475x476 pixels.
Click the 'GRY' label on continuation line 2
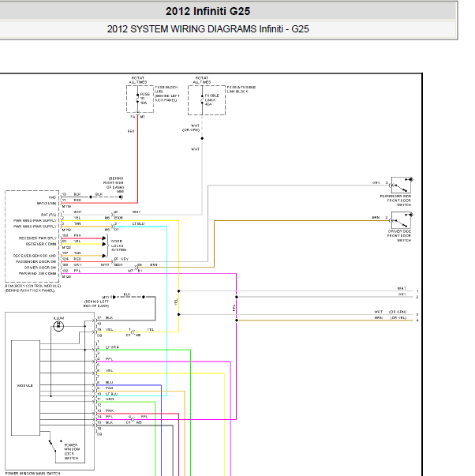[x=402, y=294]
